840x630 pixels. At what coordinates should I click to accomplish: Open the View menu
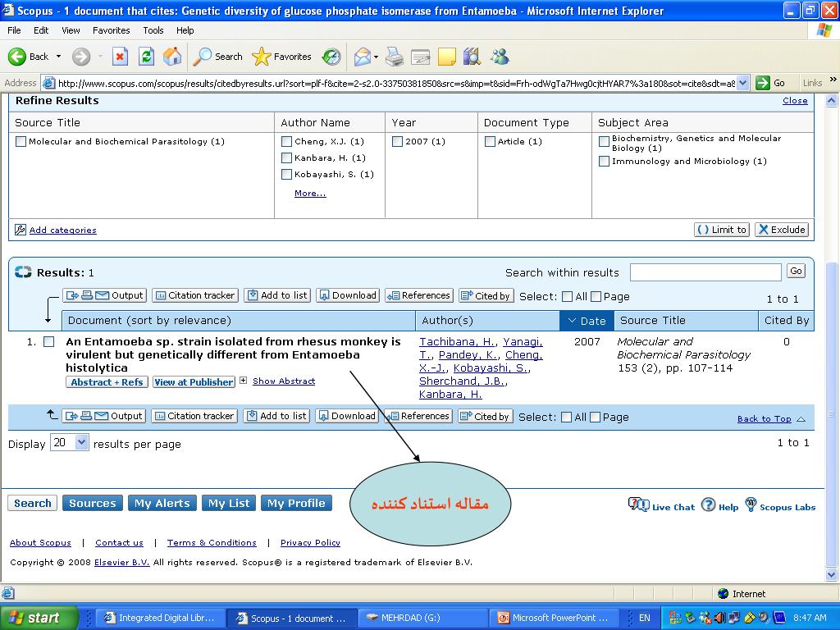point(71,30)
